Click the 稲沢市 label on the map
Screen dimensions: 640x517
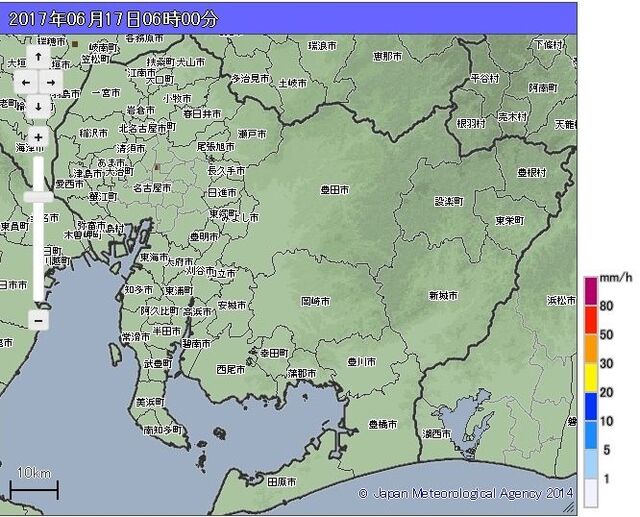pos(94,133)
